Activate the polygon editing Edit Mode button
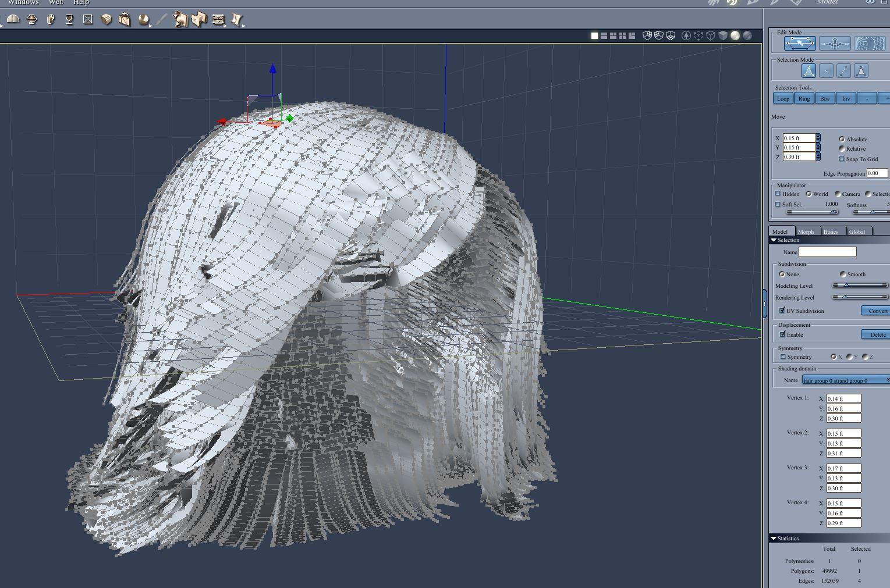Screen dimensions: 890x588 click(800, 43)
